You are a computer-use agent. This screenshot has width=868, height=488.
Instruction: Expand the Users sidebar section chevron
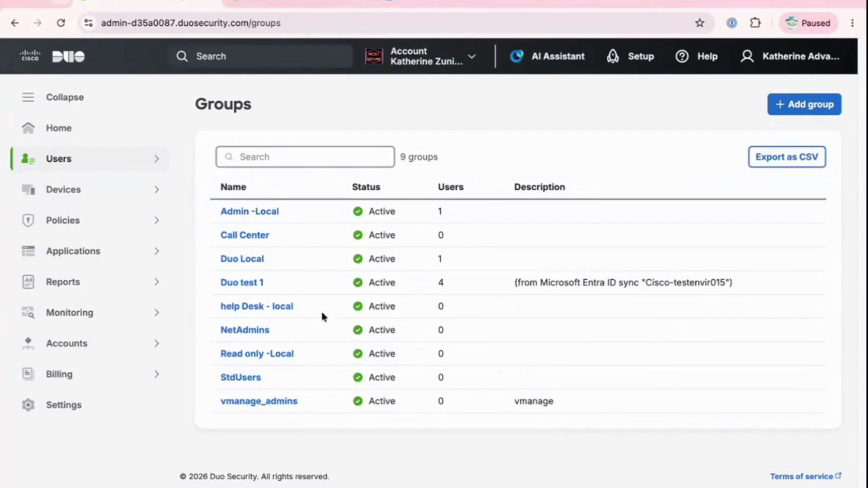point(156,159)
